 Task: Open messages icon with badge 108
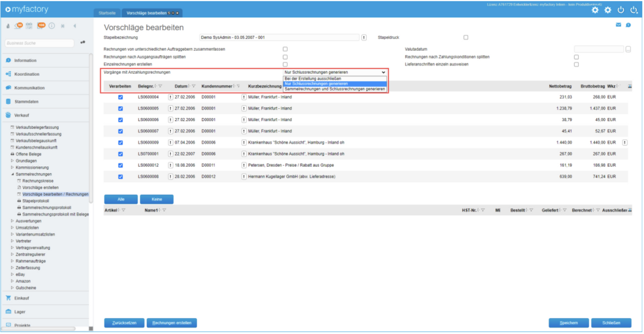pos(41,26)
